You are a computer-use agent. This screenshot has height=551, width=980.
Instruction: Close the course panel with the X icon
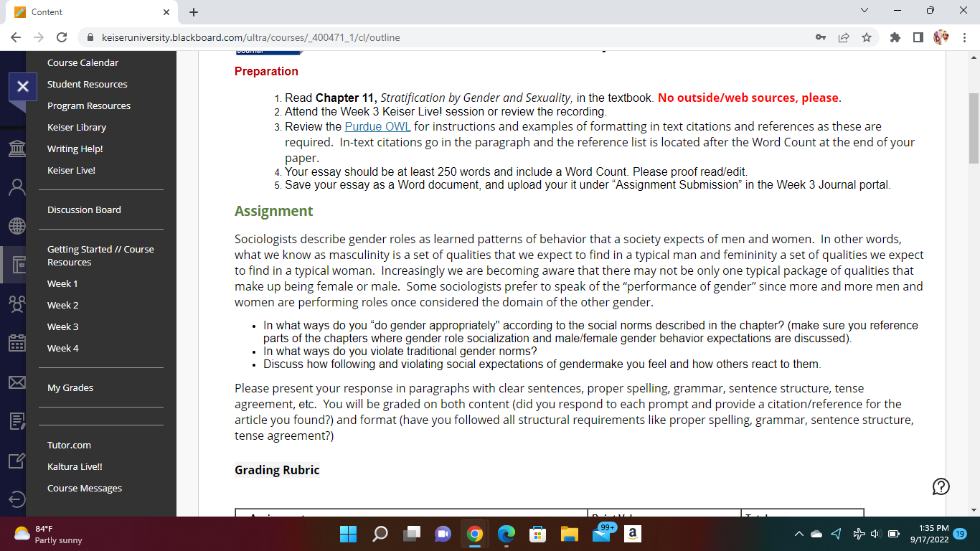pos(22,86)
